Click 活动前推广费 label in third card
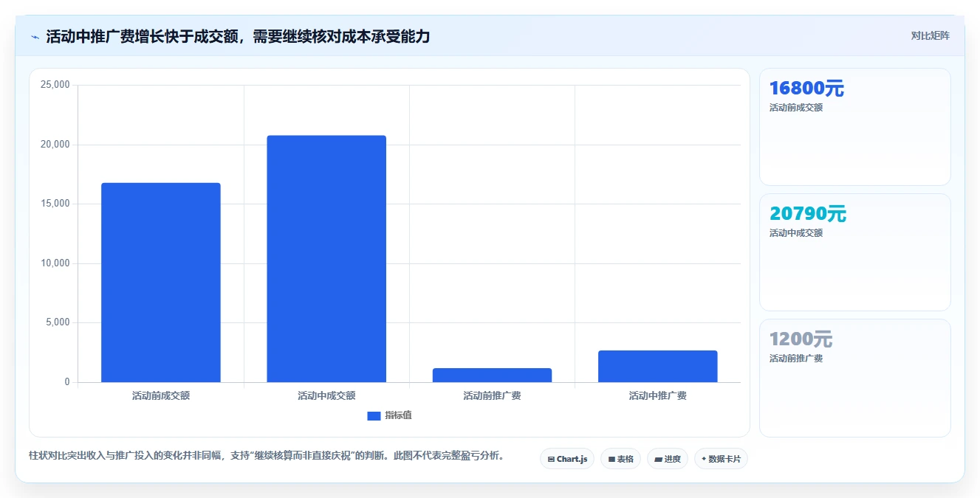Image resolution: width=980 pixels, height=498 pixels. click(x=796, y=359)
